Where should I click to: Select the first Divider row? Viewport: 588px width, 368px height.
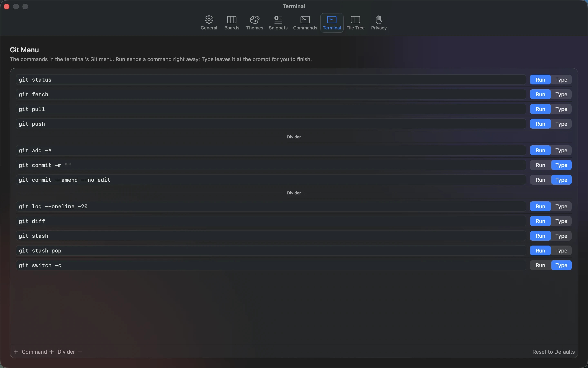[294, 137]
